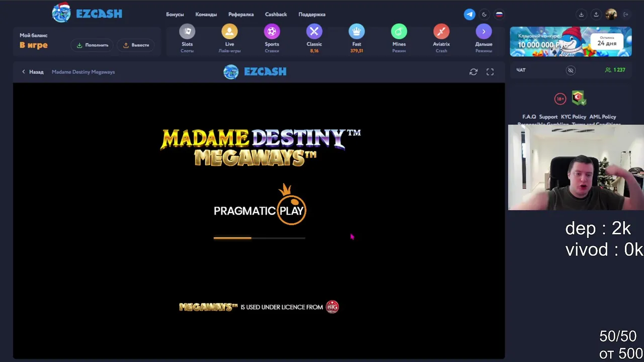Open the user profile avatar
This screenshot has width=644, height=362.
point(611,15)
